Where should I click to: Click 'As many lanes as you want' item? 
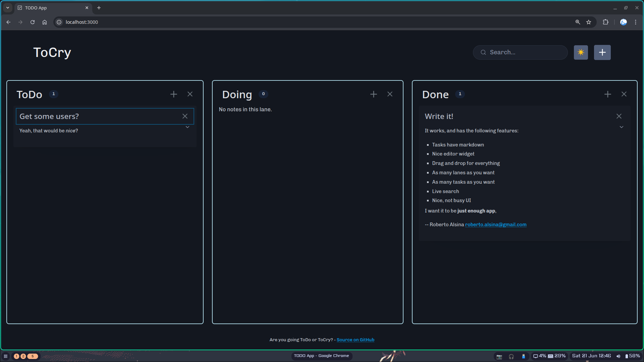pyautogui.click(x=463, y=173)
